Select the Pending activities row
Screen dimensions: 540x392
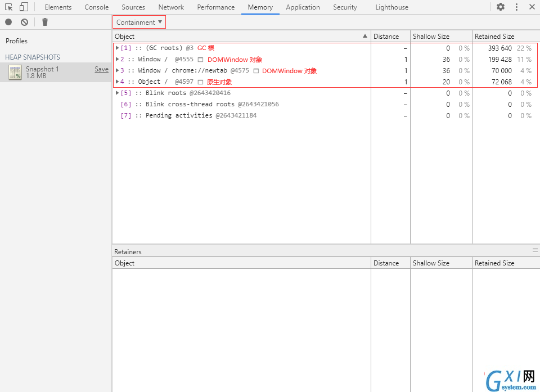click(326, 116)
